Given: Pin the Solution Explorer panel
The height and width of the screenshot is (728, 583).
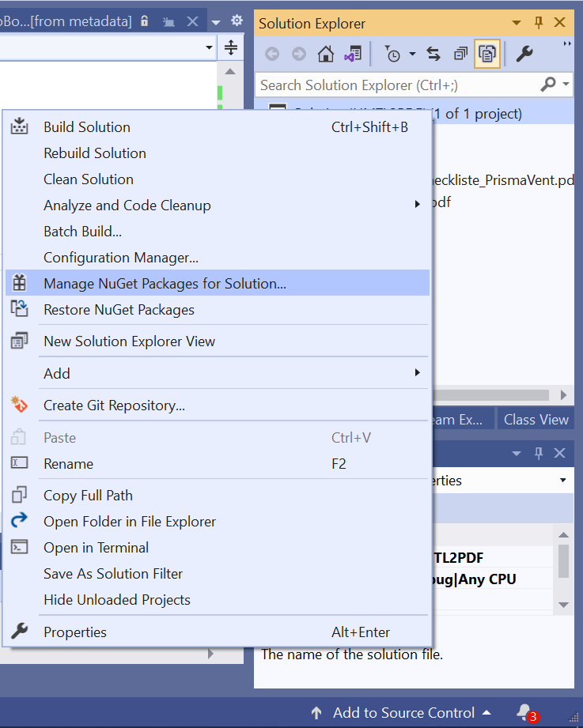Looking at the screenshot, I should (x=539, y=23).
